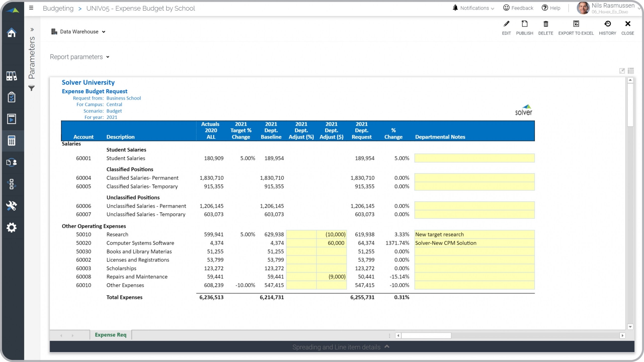Image resolution: width=644 pixels, height=362 pixels.
Task: Click the filter funnel icon
Action: pos(31,88)
